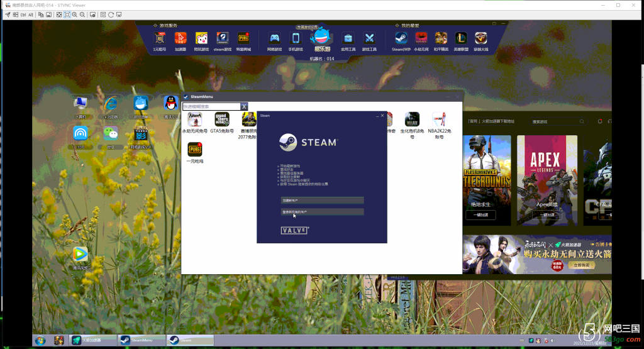Switch to SteamMenu taskbar button
The height and width of the screenshot is (349, 644).
(x=142, y=340)
